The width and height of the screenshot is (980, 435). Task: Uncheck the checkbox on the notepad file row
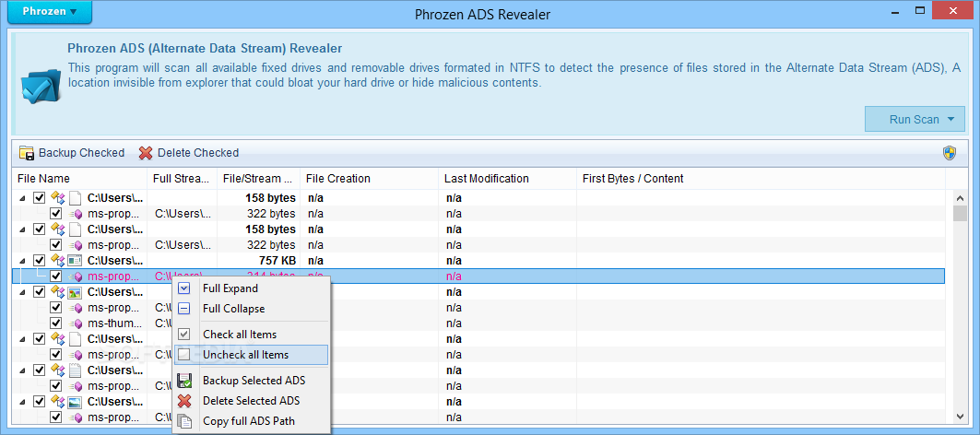tap(40, 370)
